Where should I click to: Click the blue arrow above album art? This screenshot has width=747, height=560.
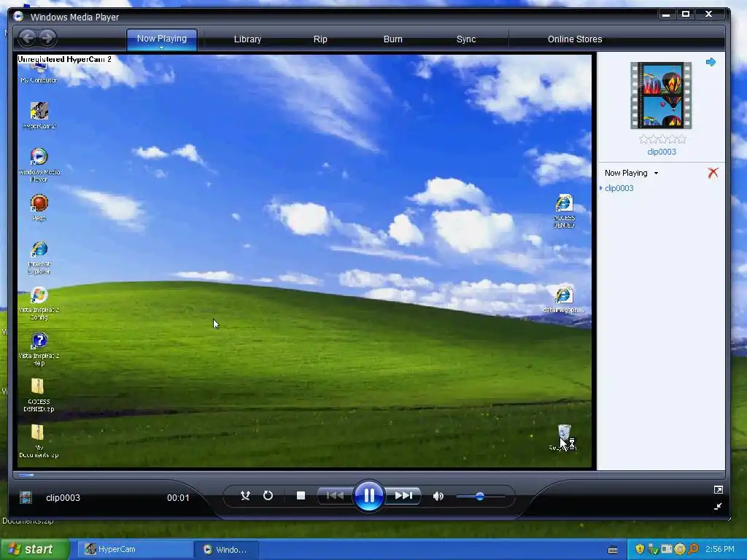711,62
